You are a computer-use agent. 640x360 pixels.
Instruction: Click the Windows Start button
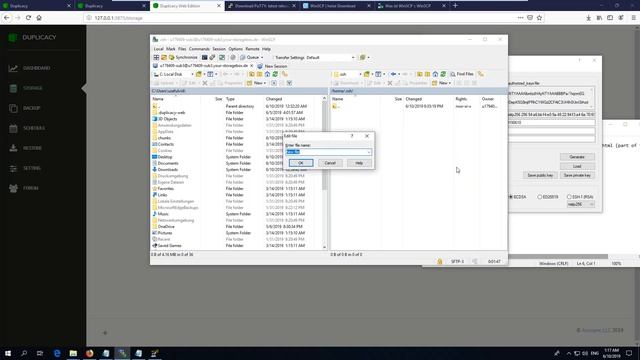[8, 353]
